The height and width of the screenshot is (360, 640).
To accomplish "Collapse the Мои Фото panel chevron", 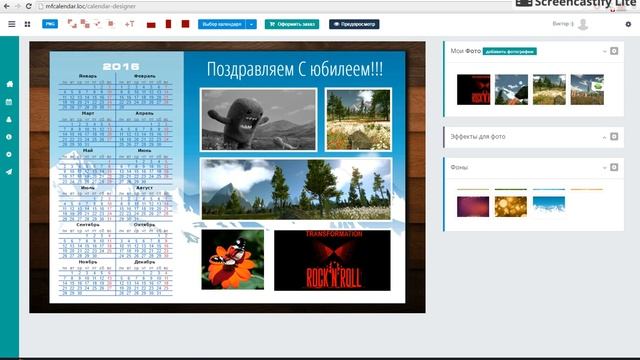I will [604, 51].
